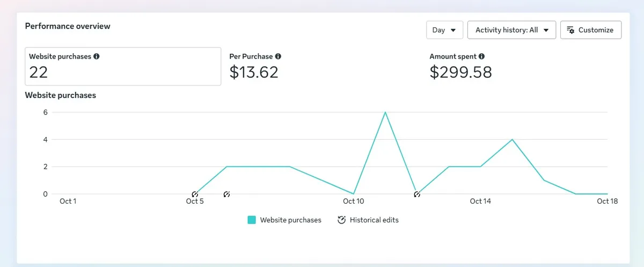
Task: Click the historical edit marker at Oct 6
Action: pos(226,194)
